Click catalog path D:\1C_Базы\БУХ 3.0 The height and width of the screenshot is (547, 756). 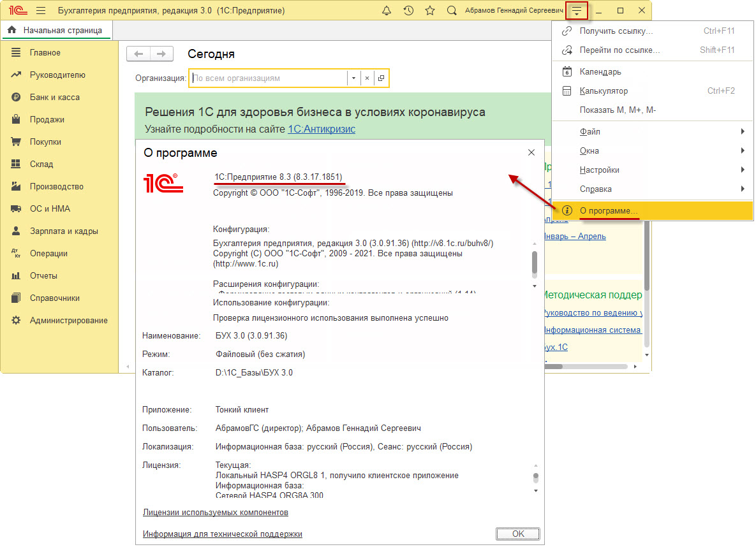(x=254, y=372)
